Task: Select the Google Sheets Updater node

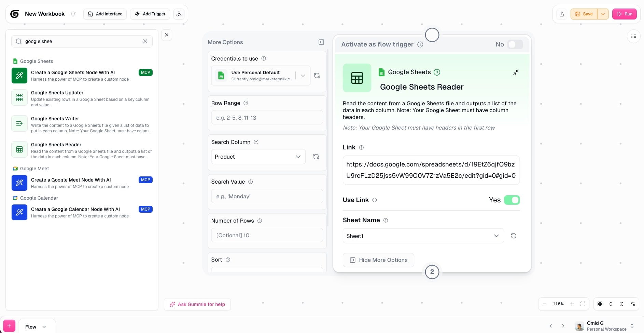Action: tap(82, 98)
